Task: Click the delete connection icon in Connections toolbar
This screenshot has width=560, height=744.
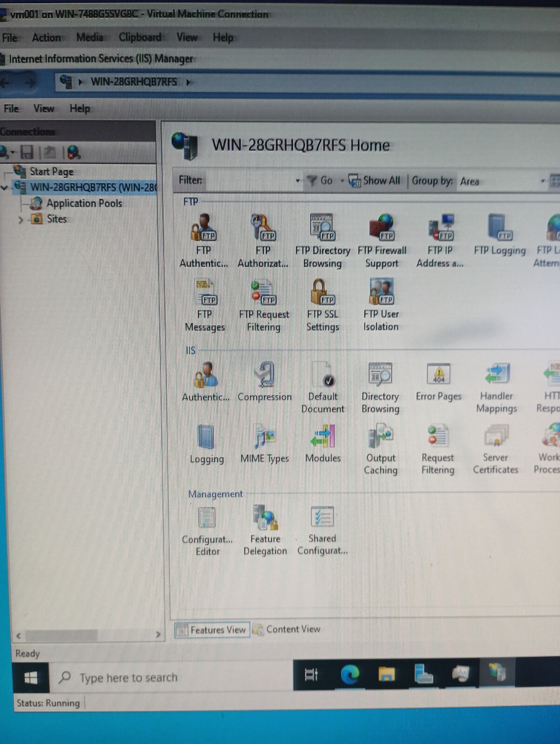Action: click(x=73, y=152)
